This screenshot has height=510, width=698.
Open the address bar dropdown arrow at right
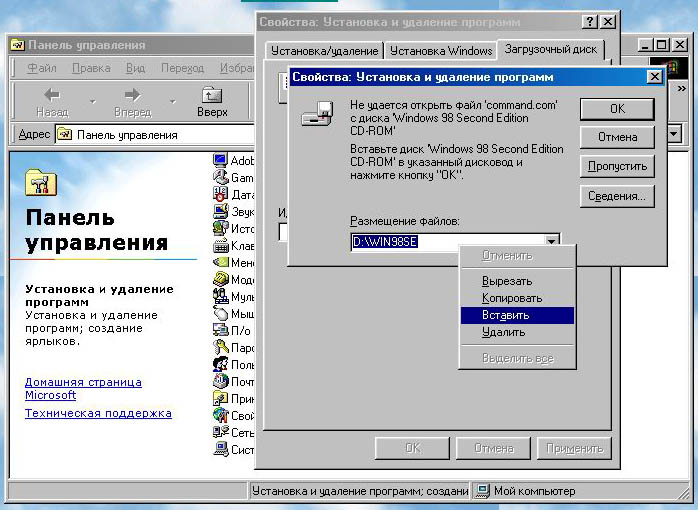coord(674,134)
